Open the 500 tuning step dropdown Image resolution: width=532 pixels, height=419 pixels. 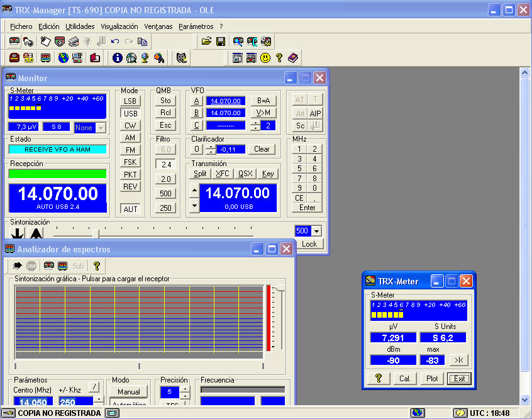(316, 231)
